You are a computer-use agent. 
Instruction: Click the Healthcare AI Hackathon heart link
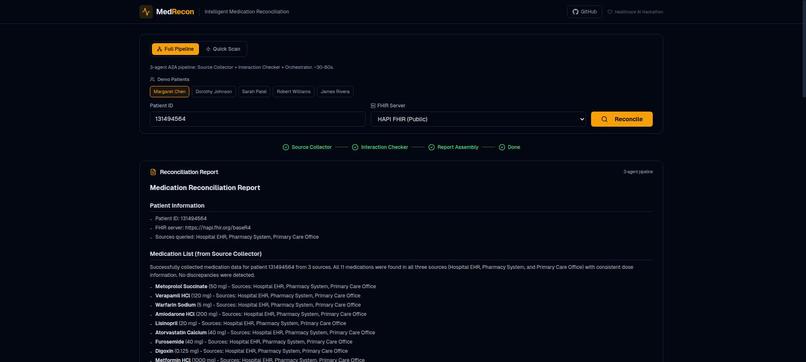point(635,12)
